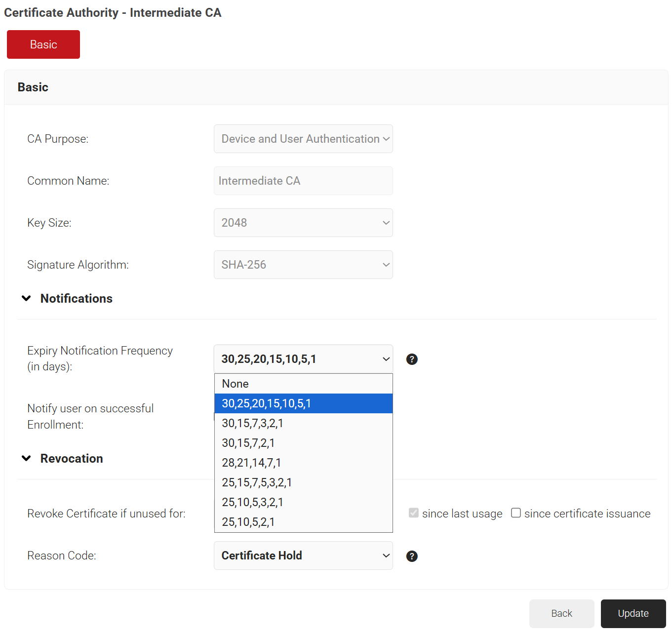Enable since certificate issuance checkbox
Viewport: 672px width, 635px height.
(516, 513)
